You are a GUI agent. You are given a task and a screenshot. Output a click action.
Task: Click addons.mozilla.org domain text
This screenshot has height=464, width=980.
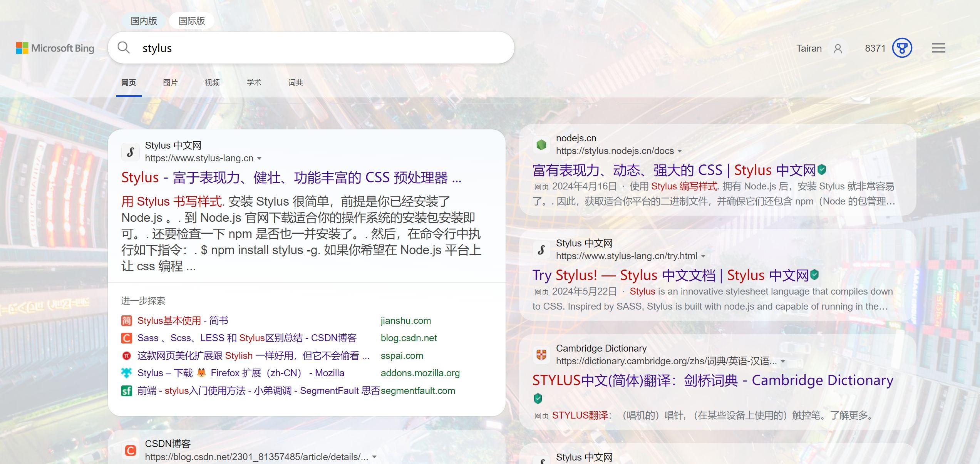pos(420,373)
